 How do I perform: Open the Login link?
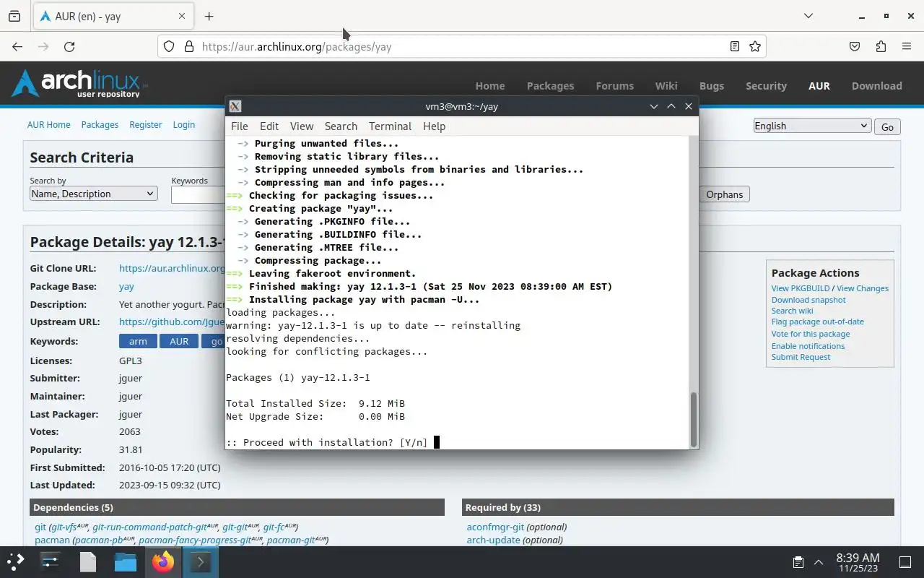[x=184, y=124]
